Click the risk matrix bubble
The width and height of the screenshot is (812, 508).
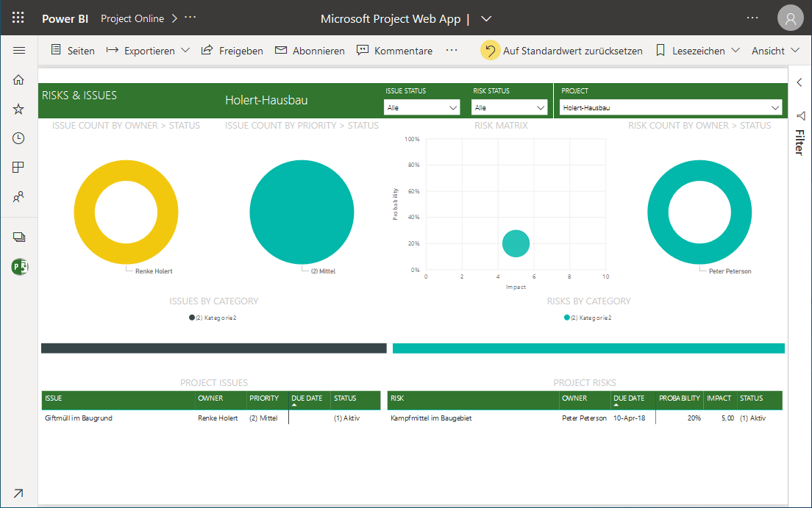pyautogui.click(x=516, y=243)
